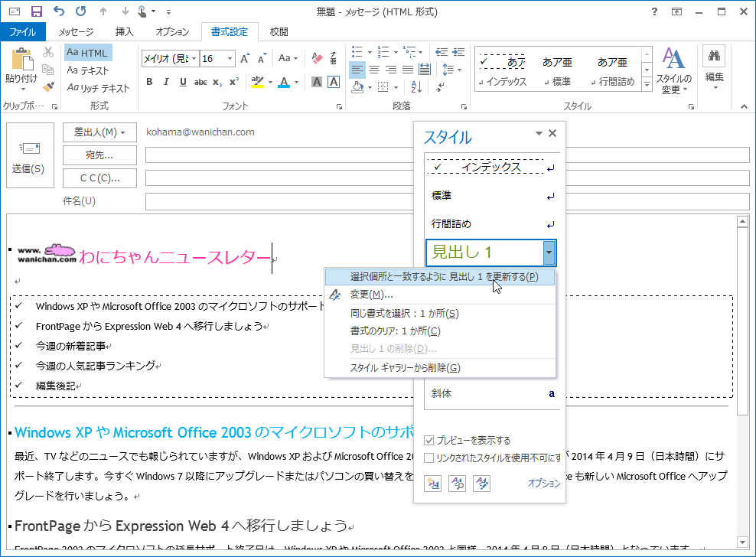
Task: Click New Style icon in Styles pane
Action: point(432,484)
